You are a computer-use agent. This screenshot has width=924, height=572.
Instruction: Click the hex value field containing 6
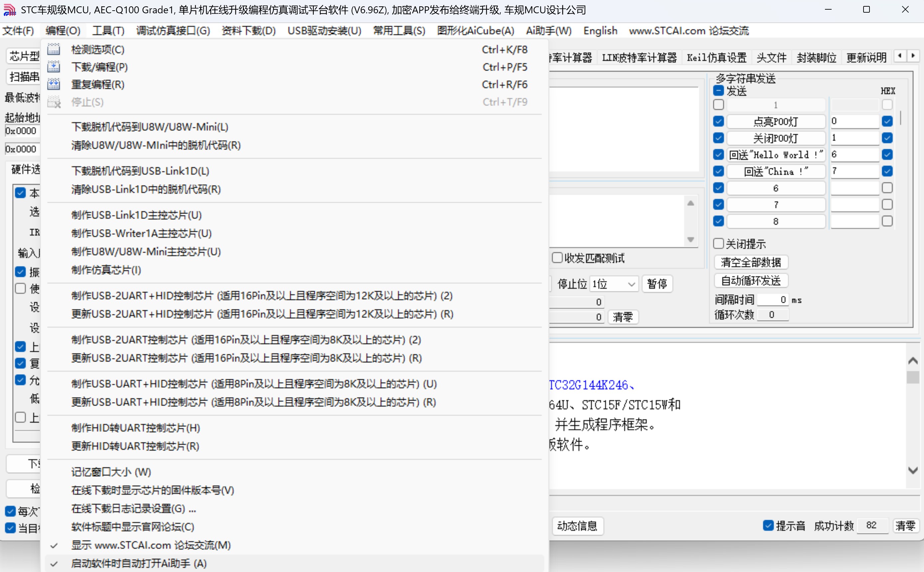coord(855,154)
